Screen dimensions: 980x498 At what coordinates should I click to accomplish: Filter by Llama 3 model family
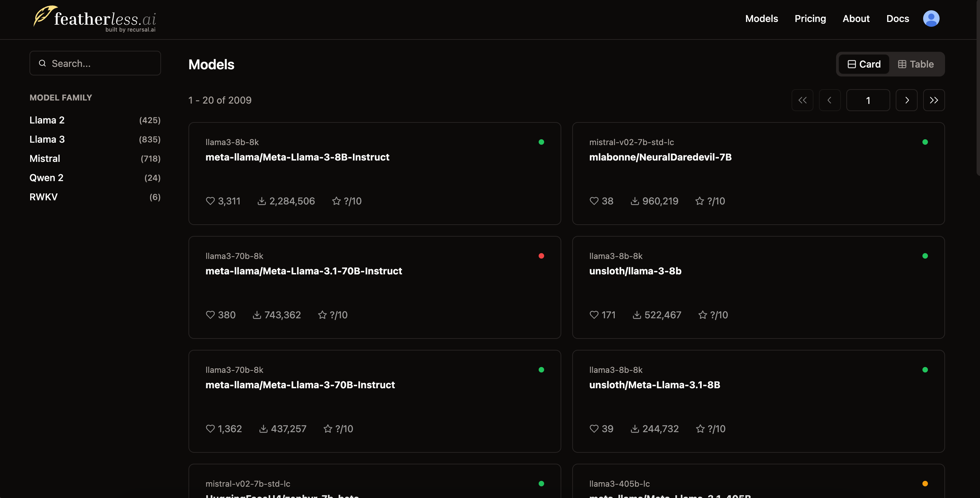47,139
